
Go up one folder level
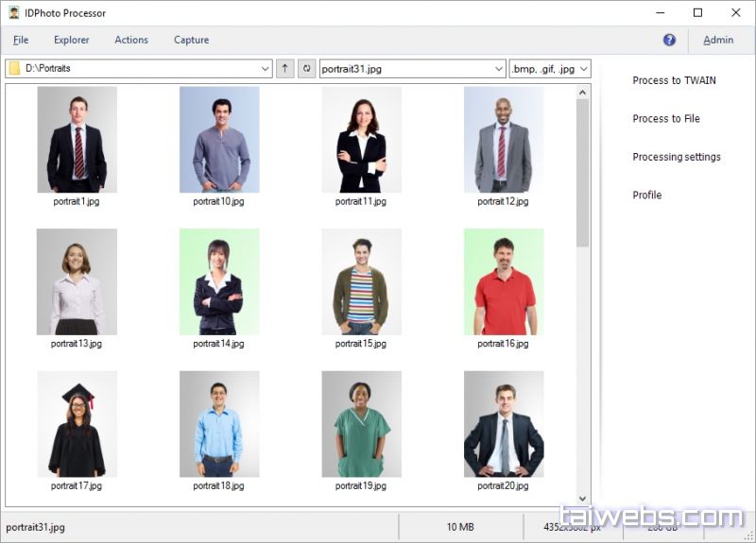(285, 69)
